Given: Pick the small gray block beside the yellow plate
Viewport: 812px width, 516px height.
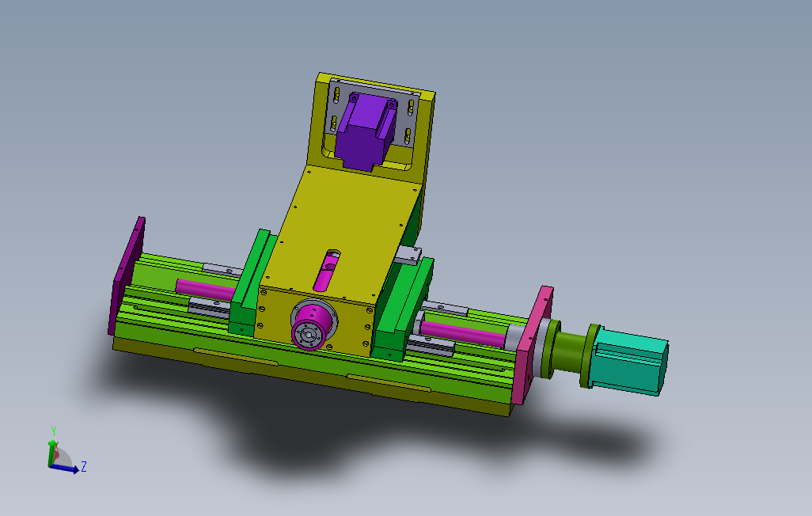Looking at the screenshot, I should 409,256.
